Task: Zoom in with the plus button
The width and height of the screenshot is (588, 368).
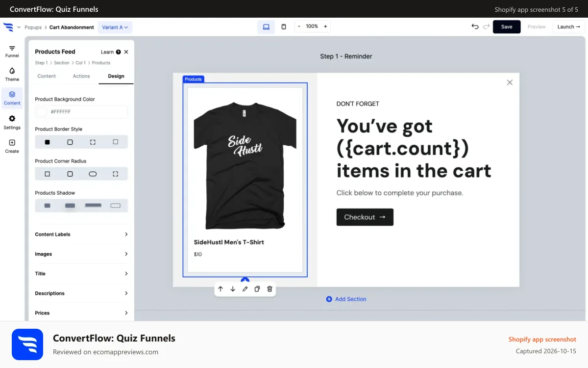Action: coord(325,26)
